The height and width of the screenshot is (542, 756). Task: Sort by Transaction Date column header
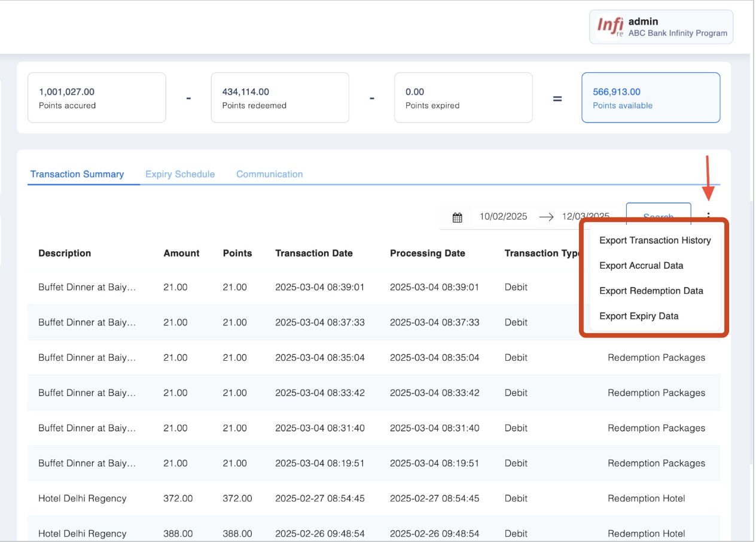point(313,253)
